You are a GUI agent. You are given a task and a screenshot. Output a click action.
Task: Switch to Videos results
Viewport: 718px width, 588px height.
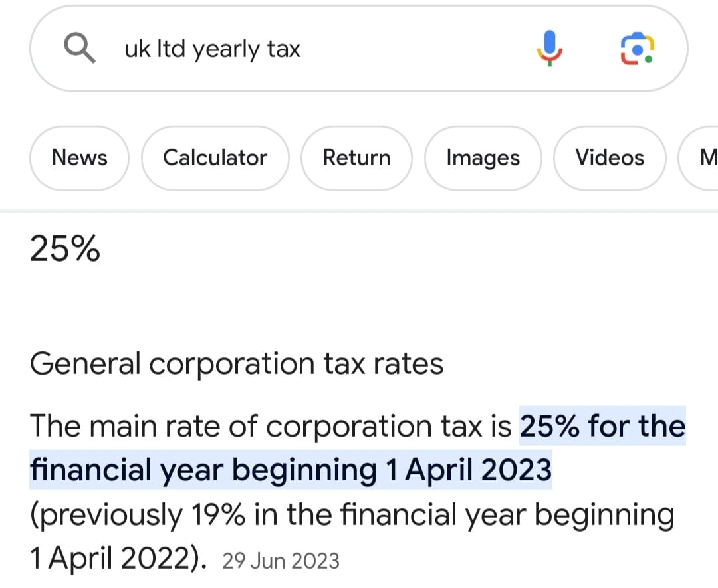point(610,158)
